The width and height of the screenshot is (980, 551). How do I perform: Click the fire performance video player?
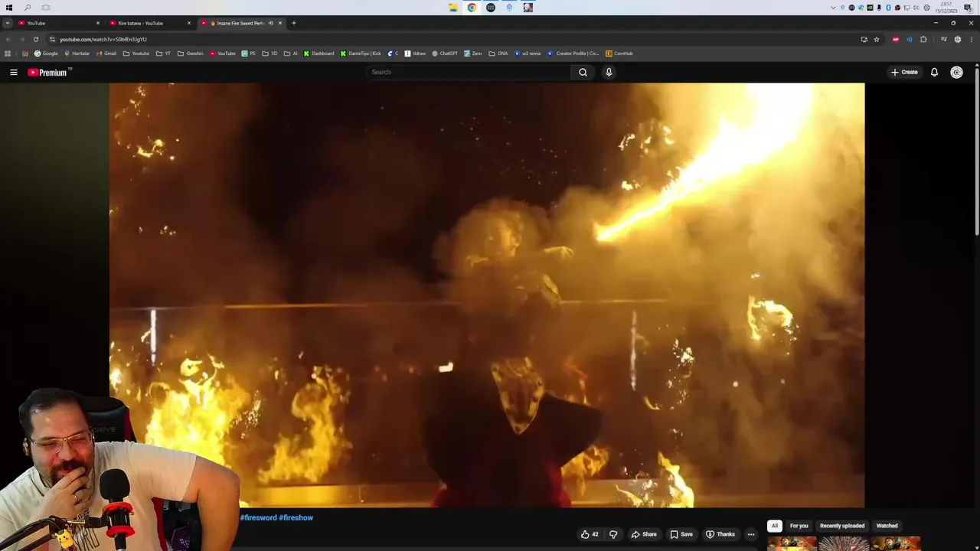click(487, 295)
